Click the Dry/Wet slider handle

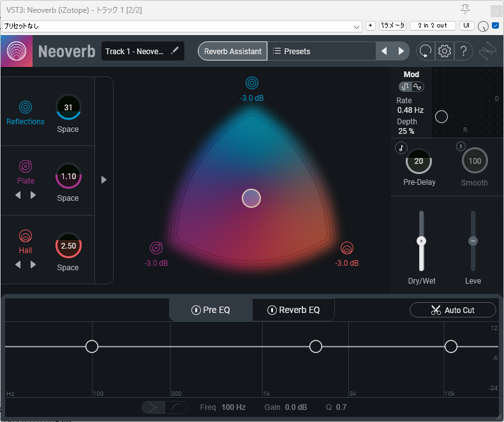422,241
